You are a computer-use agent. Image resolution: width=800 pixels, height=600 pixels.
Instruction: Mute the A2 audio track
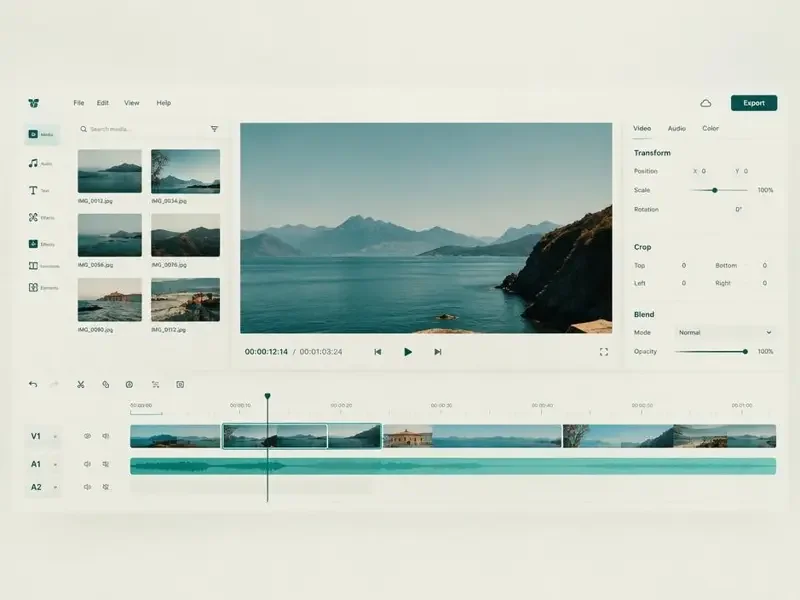[87, 487]
